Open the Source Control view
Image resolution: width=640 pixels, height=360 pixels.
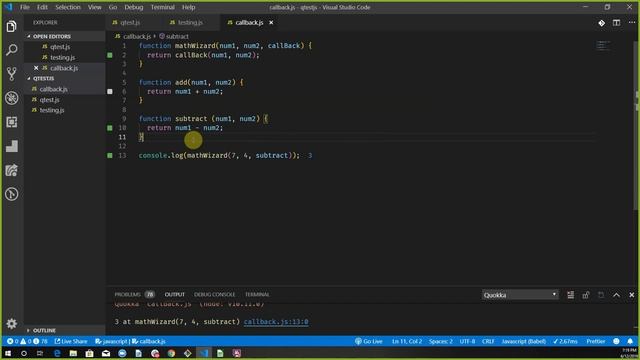coord(11,74)
